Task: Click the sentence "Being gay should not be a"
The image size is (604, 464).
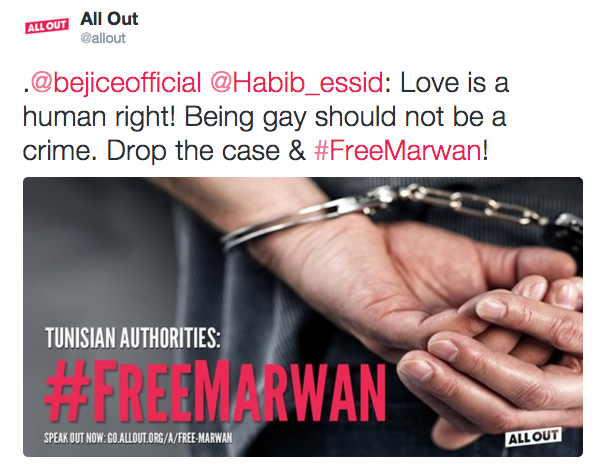Action: (345, 117)
